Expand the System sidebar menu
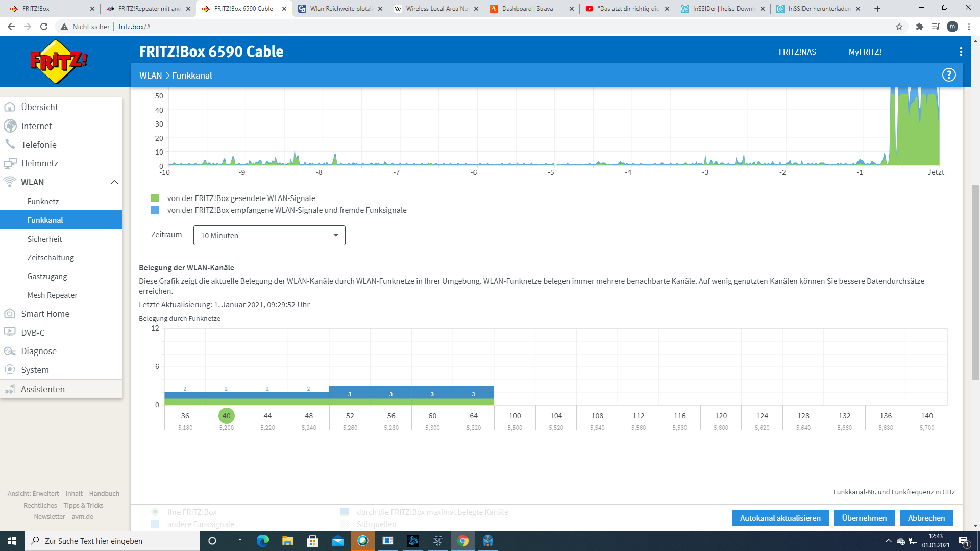 click(x=35, y=370)
